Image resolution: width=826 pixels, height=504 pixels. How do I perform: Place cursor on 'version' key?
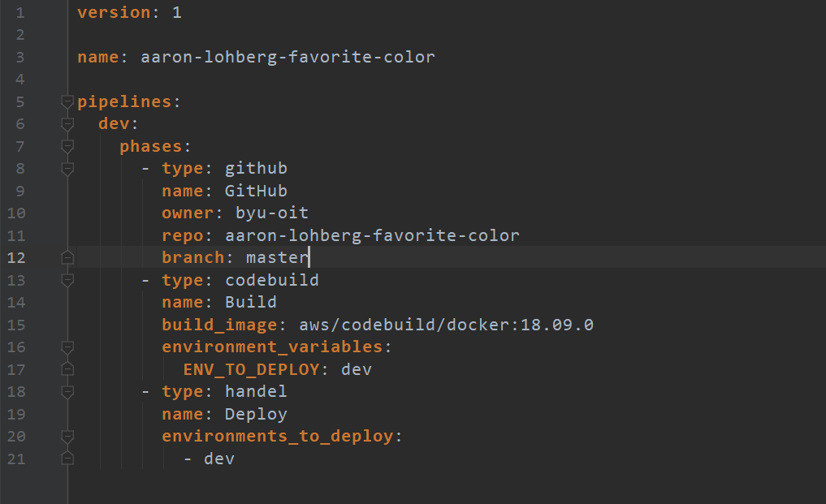click(x=115, y=13)
